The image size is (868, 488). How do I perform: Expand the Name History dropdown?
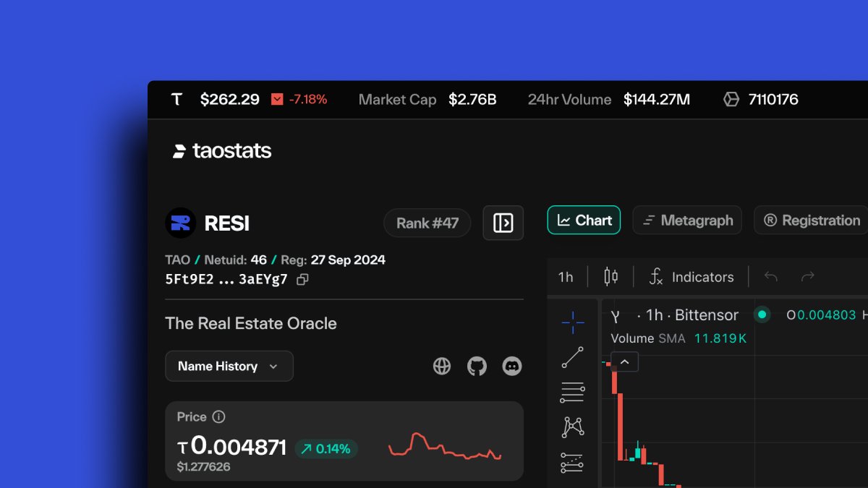[x=229, y=366]
